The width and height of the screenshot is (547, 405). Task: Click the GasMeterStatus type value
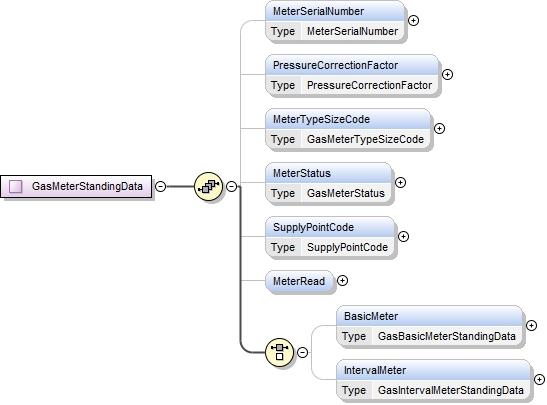pos(346,194)
